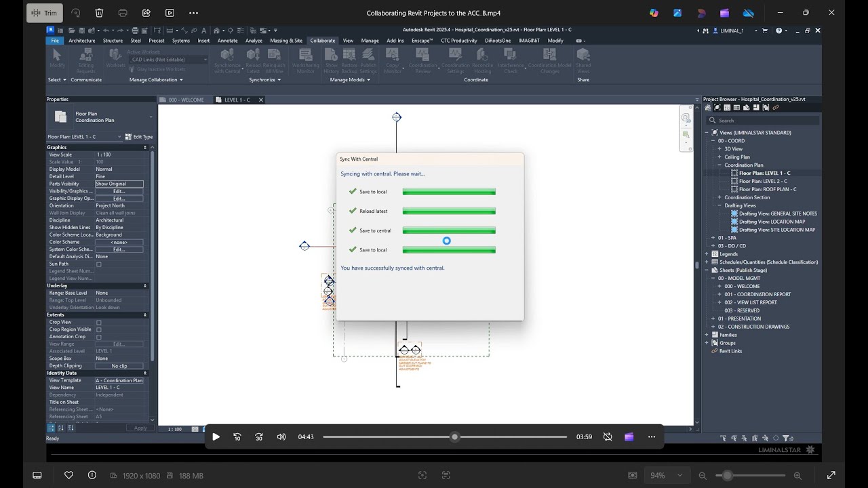The height and width of the screenshot is (488, 868).
Task: Click the Restore Backup icon
Action: coord(349,56)
